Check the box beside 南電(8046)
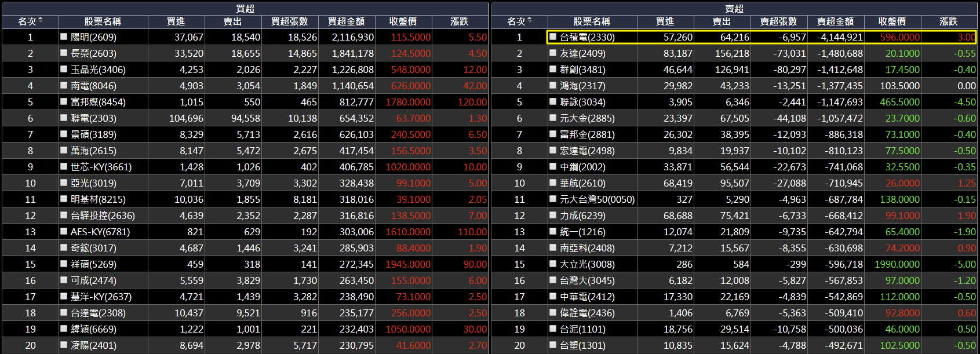Image resolution: width=980 pixels, height=354 pixels. (64, 85)
